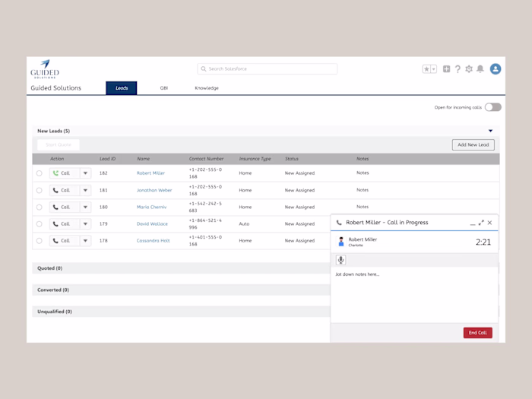Click the Lead ID column header

click(108, 159)
